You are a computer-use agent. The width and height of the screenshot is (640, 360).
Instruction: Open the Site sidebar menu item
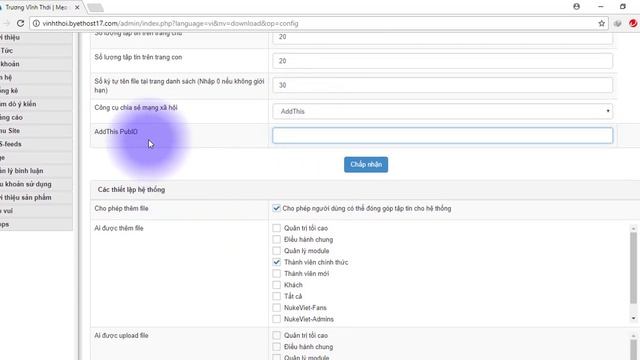[36, 131]
